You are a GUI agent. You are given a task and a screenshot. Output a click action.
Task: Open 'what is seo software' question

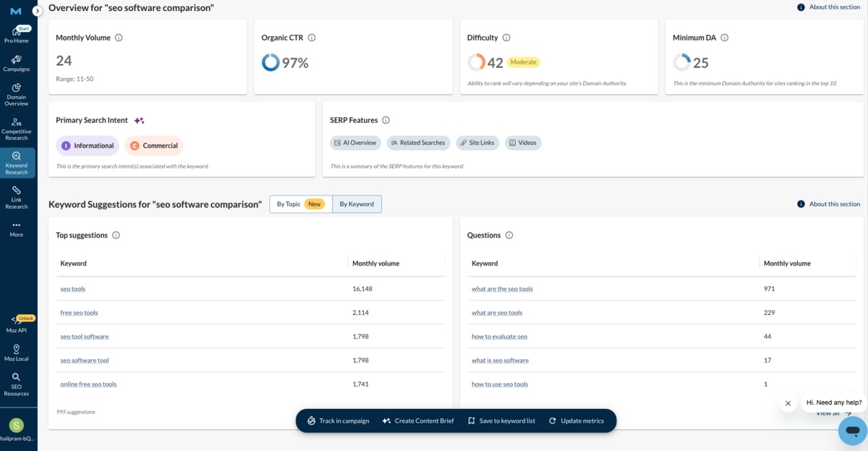(500, 361)
